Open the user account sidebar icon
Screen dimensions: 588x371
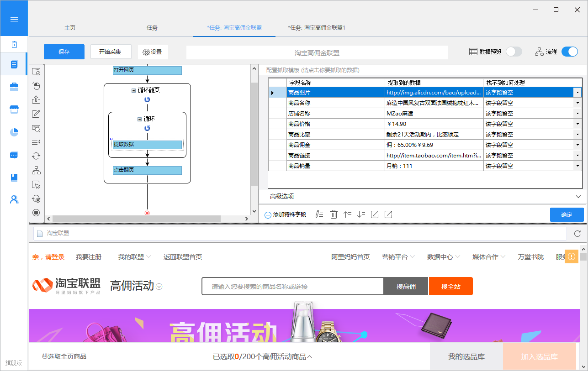point(14,200)
